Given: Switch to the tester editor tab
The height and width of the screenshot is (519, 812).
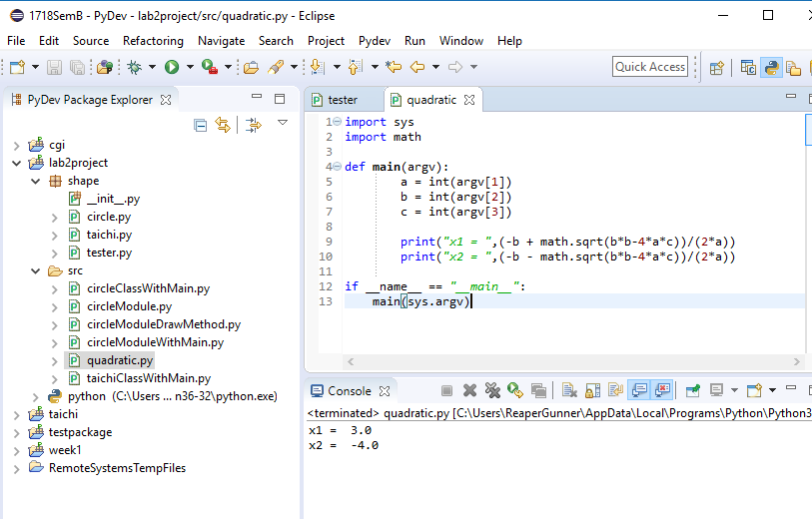Looking at the screenshot, I should 343,100.
